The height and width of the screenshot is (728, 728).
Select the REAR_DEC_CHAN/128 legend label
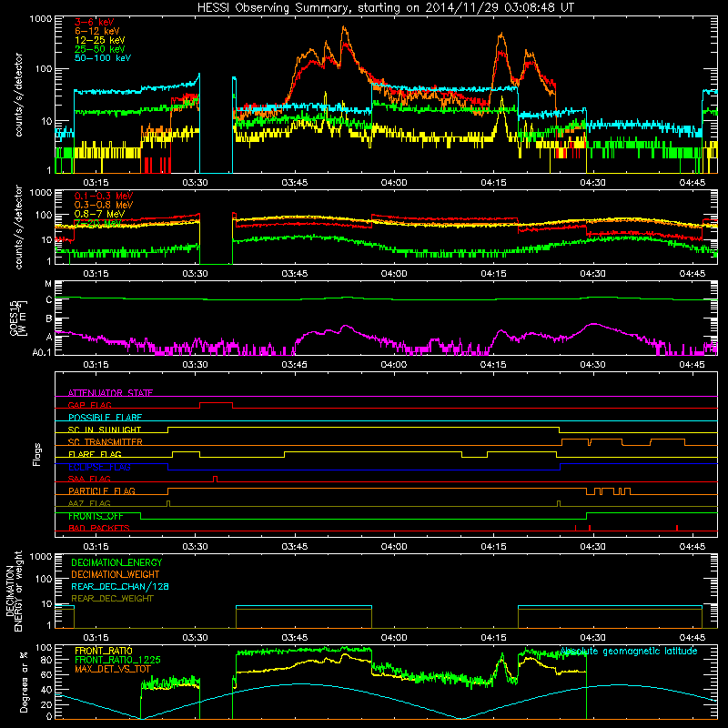pos(120,586)
